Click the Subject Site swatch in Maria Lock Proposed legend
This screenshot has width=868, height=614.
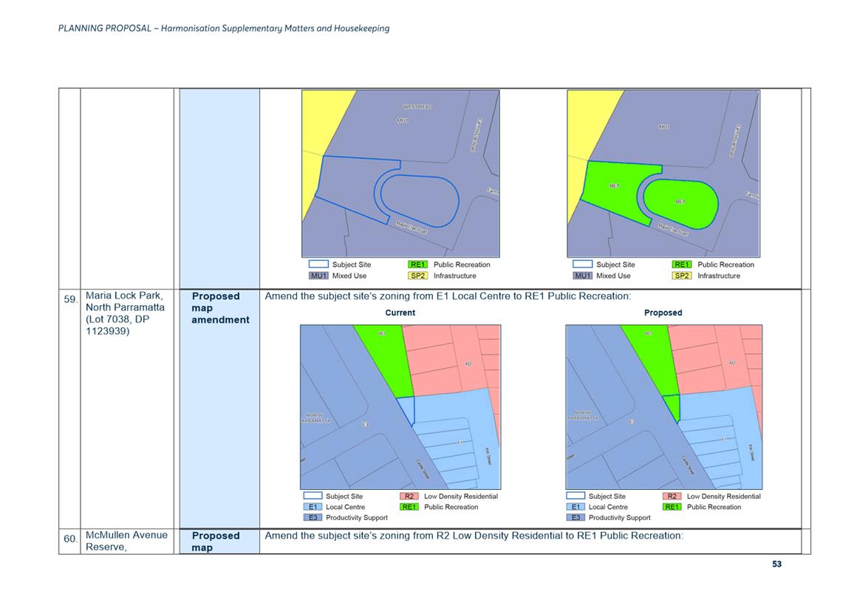point(575,496)
